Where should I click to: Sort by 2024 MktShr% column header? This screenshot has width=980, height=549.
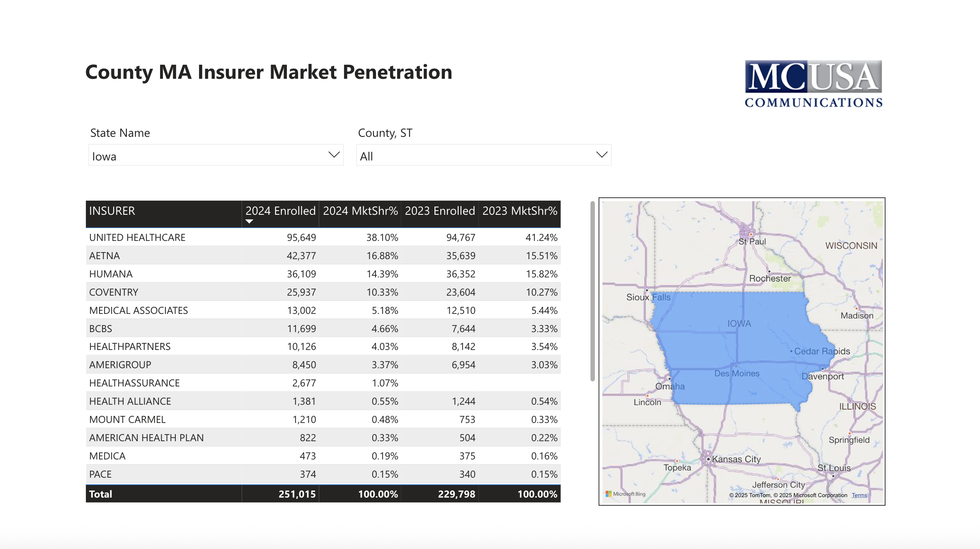(x=360, y=214)
